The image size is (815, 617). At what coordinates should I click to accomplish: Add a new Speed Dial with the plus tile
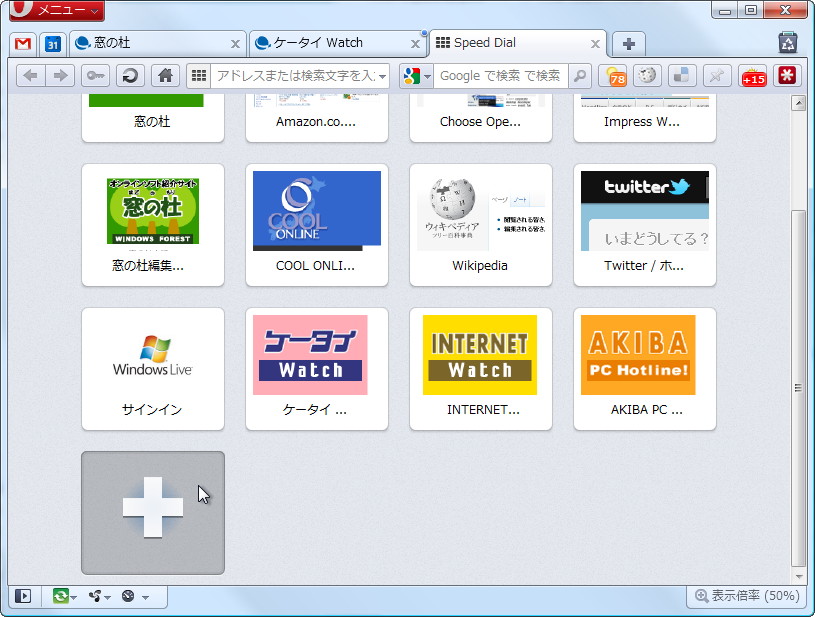click(152, 513)
